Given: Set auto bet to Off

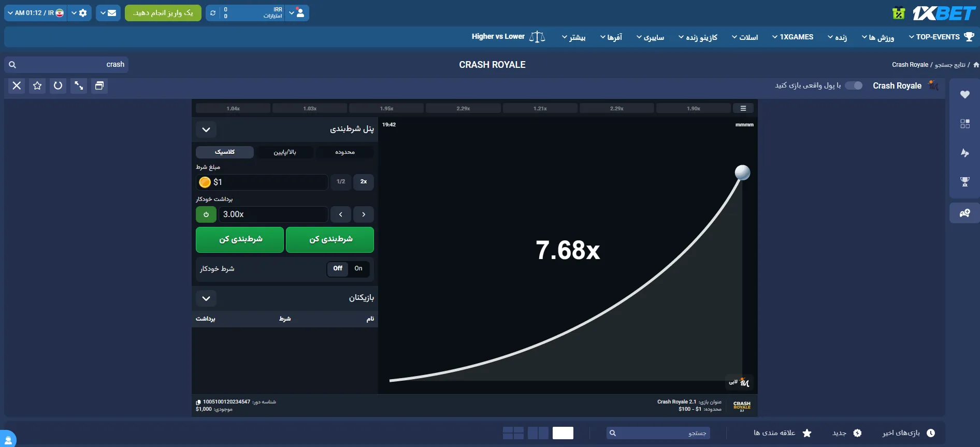Looking at the screenshot, I should [x=338, y=268].
